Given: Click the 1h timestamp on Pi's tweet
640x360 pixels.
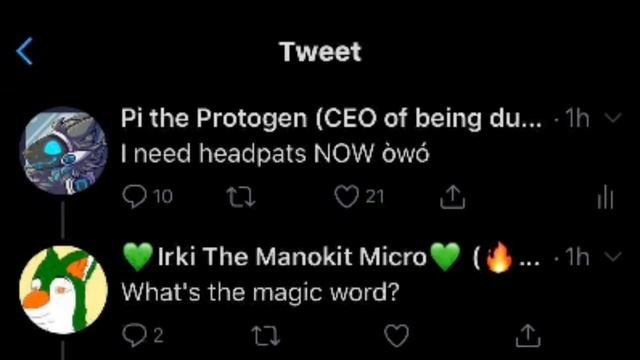Looking at the screenshot, I should click(578, 118).
